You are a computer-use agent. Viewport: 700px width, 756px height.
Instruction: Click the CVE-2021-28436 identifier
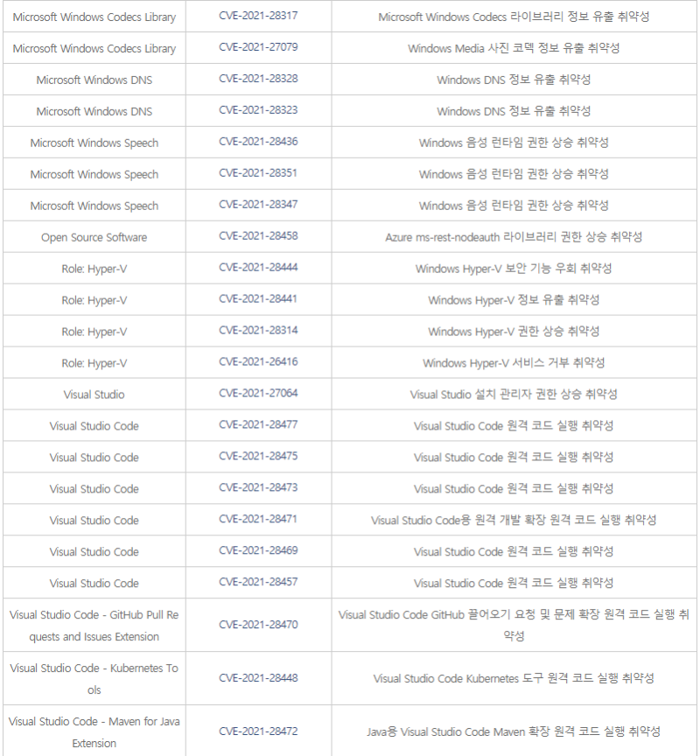(x=258, y=143)
